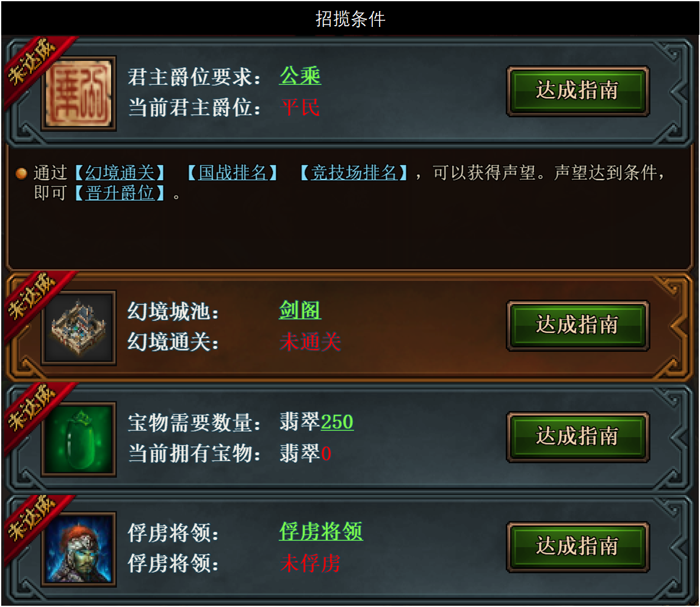Follow the 晋升爵位 link

click(x=120, y=194)
